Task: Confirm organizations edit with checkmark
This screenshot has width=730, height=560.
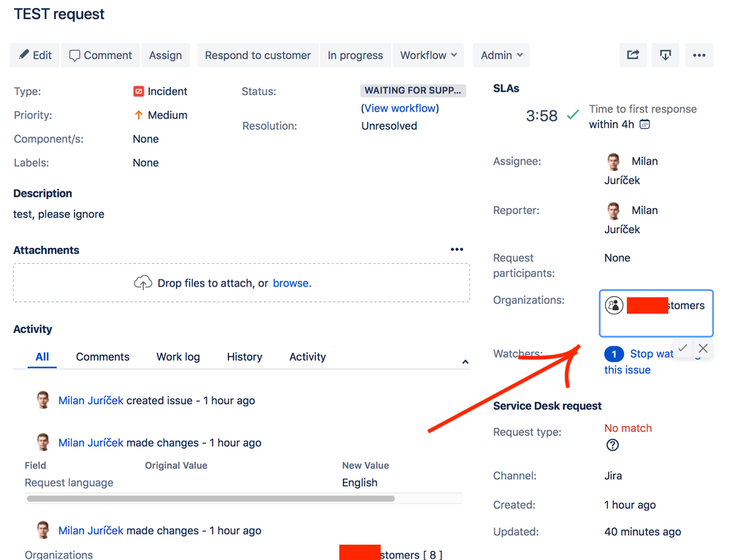Action: [x=683, y=348]
